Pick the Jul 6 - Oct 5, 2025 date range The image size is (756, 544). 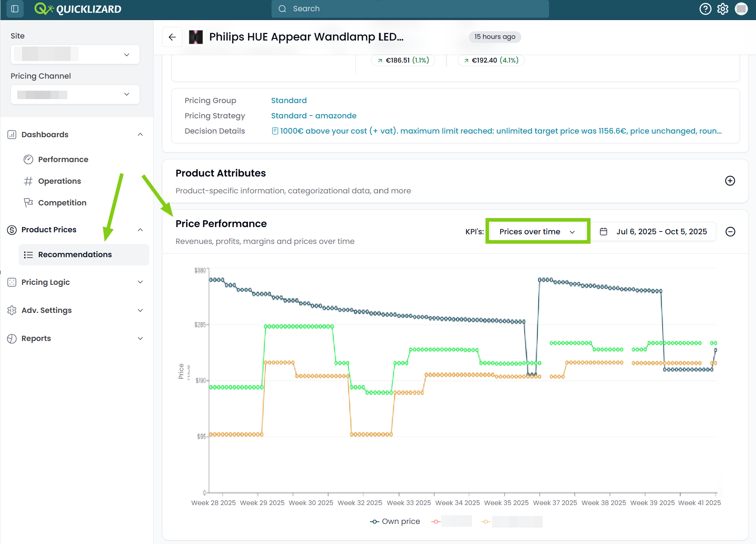(x=654, y=232)
